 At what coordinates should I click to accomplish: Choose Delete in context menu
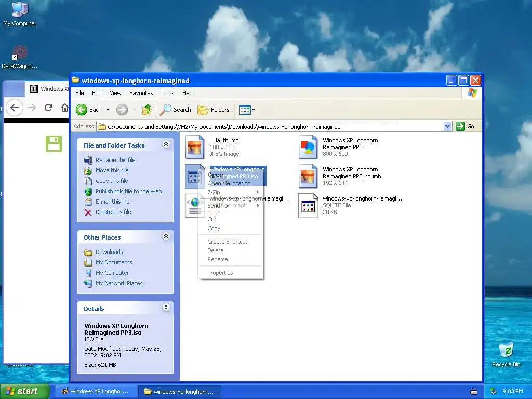click(x=231, y=250)
